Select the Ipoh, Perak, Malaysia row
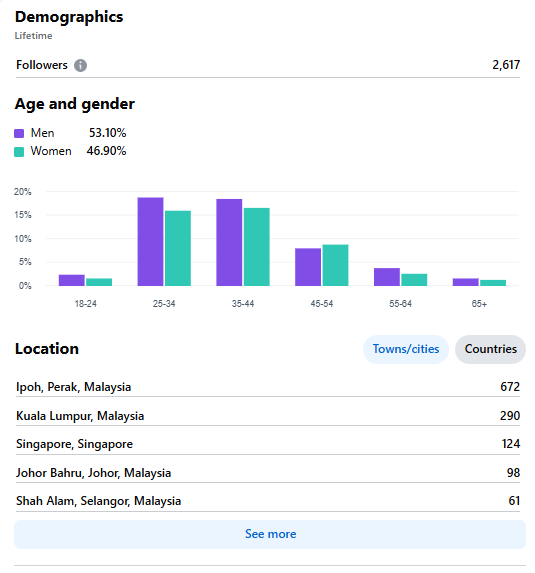Screen dimensions: 535x573 (x=268, y=387)
